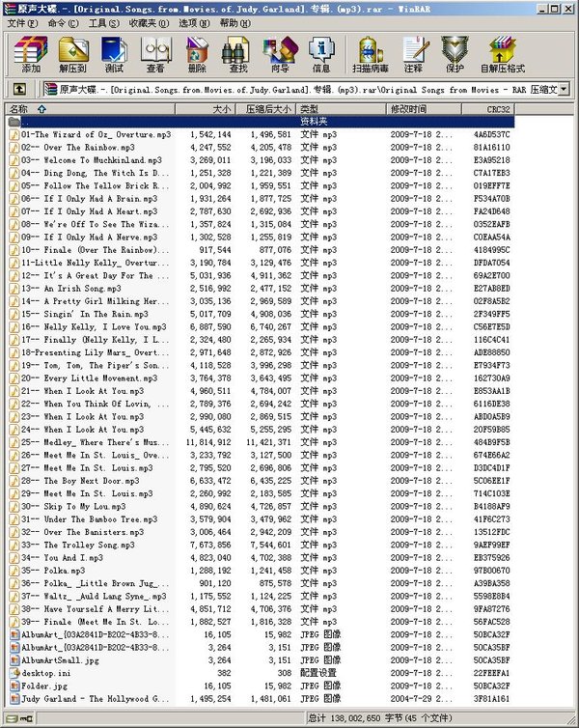Screen dimensions: 579x728
Task: Expand the address bar path dropdown
Action: pyautogui.click(x=564, y=89)
